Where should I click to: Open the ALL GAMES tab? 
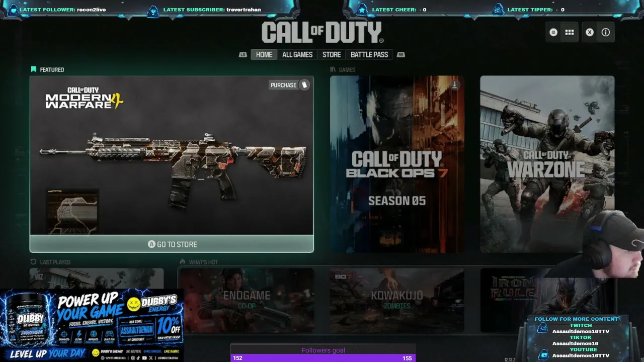297,54
